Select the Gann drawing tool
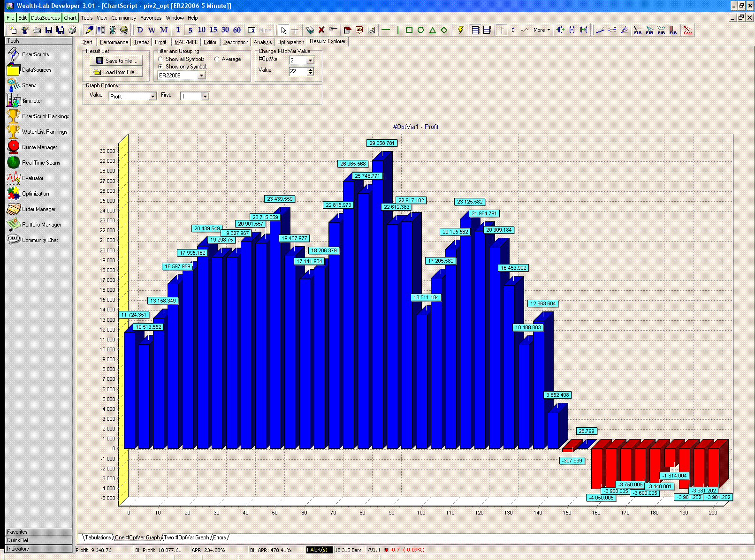 (688, 30)
